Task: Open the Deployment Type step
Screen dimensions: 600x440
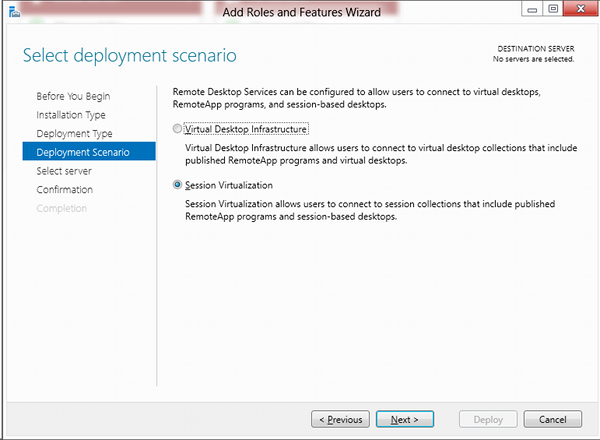Action: 74,134
